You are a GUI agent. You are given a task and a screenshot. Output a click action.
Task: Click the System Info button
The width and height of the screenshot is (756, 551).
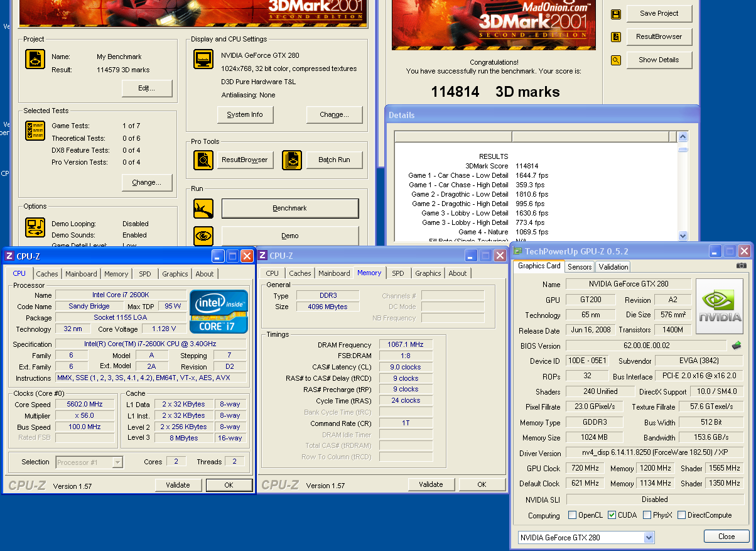point(245,115)
